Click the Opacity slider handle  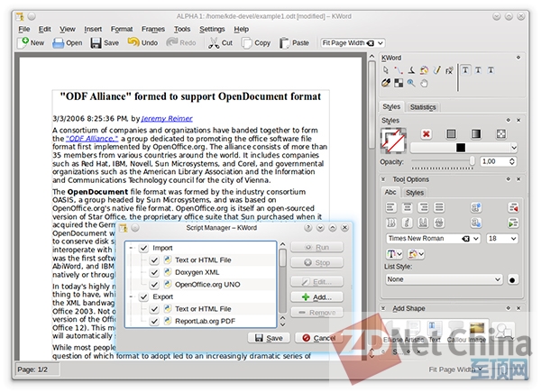coord(472,161)
